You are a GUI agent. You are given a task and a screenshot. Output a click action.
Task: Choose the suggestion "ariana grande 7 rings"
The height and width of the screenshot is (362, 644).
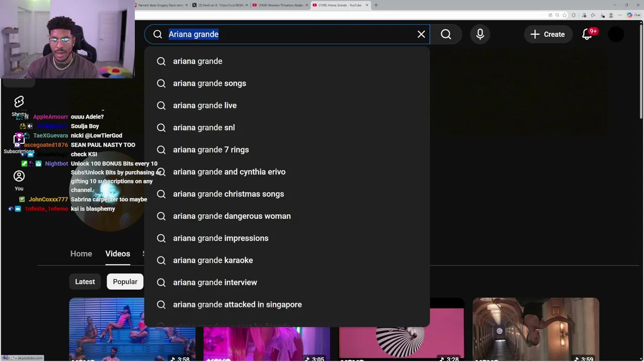click(287, 150)
